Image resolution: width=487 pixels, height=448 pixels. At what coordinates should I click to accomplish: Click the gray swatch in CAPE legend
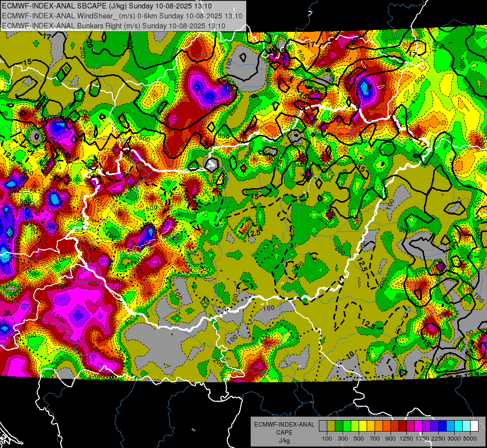(323, 426)
